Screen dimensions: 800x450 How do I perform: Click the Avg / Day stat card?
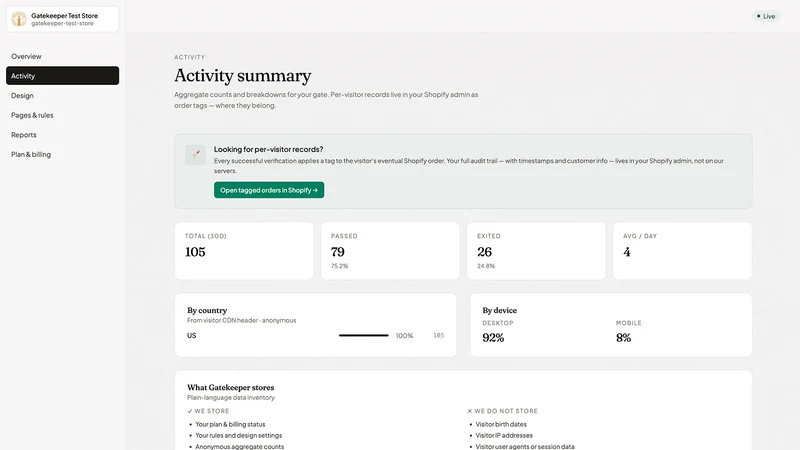(682, 251)
